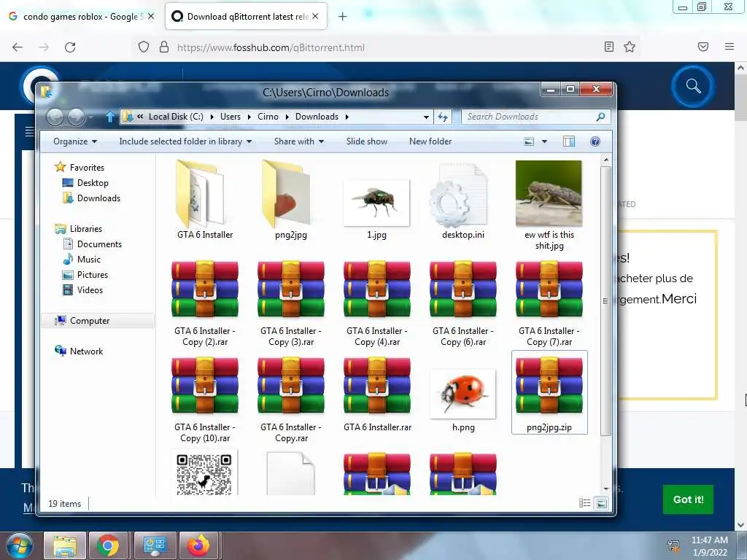Click Explorer Forward navigation button
The width and height of the screenshot is (747, 560).
[x=76, y=117]
